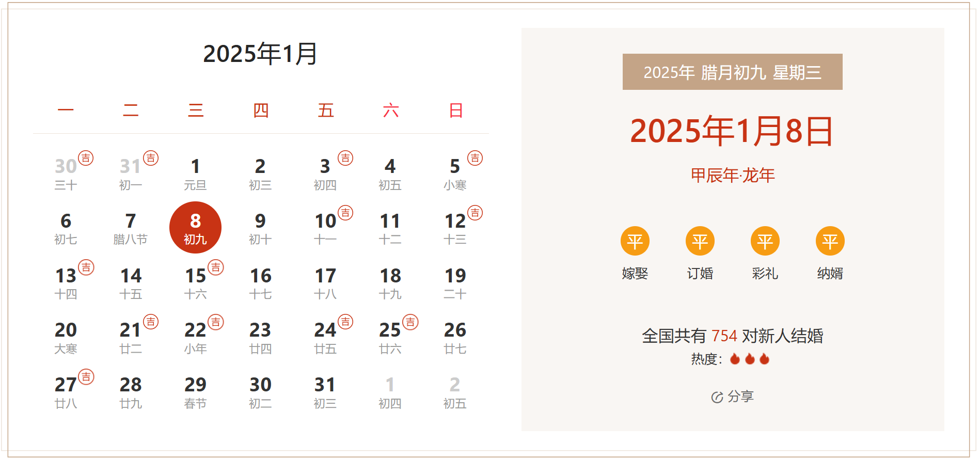980x459 pixels.
Task: Select January 11 十二
Action: 390,229
